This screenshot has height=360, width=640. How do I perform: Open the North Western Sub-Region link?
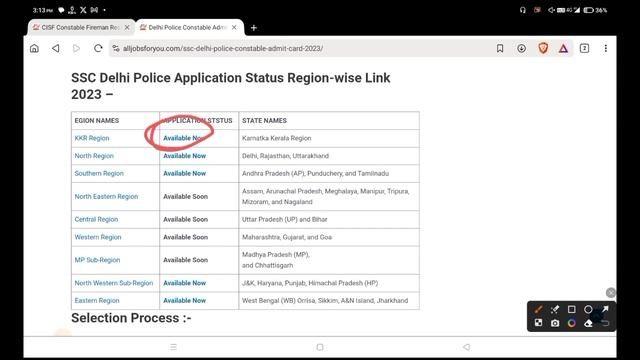point(114,283)
